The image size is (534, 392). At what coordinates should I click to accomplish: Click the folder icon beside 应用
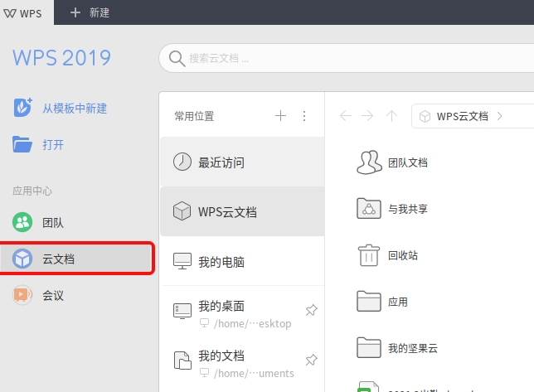click(368, 301)
